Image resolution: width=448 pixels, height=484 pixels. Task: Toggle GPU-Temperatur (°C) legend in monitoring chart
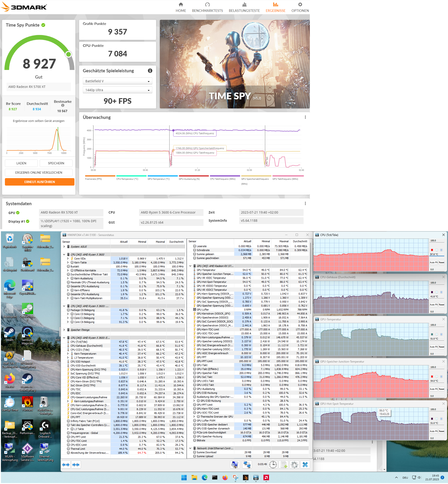click(x=158, y=179)
